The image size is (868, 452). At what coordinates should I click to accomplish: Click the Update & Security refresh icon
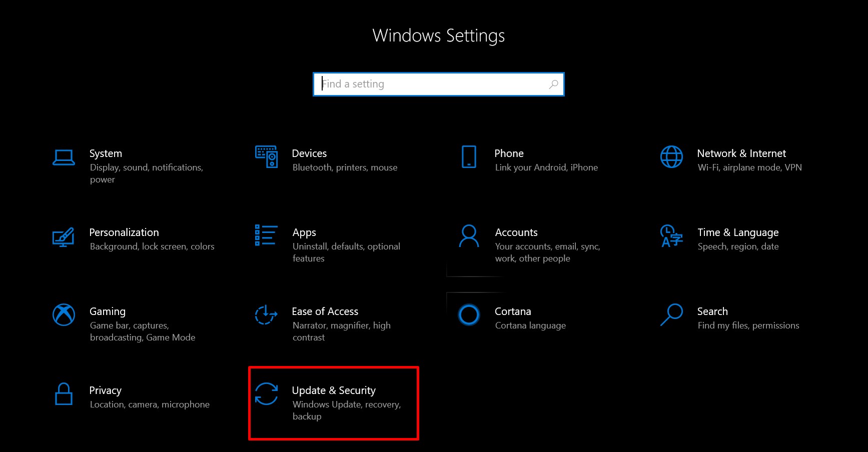click(x=266, y=393)
